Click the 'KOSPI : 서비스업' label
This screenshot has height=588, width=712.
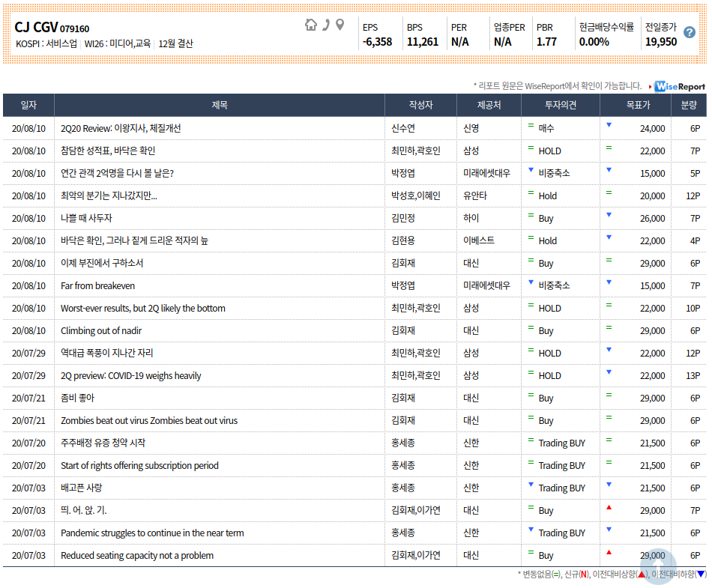46,43
